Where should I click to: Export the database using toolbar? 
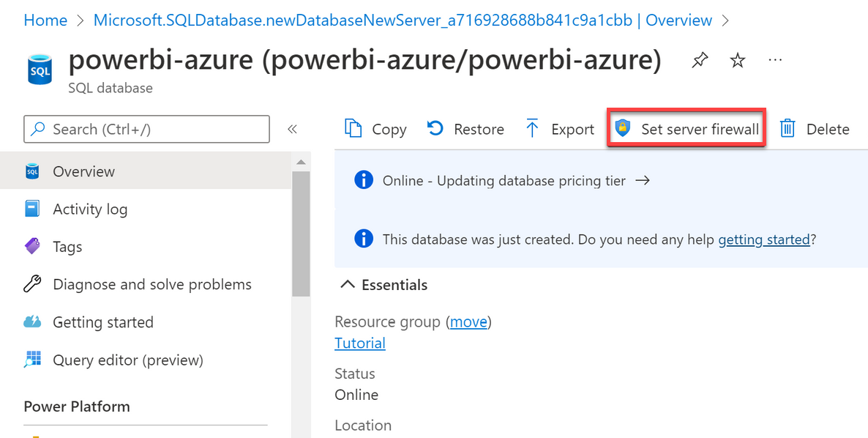(559, 129)
